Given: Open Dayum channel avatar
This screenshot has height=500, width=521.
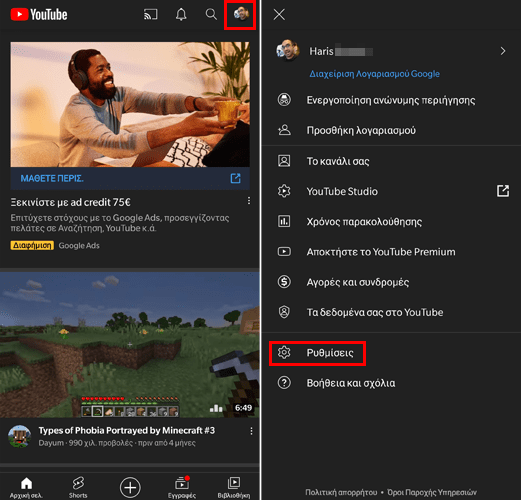Looking at the screenshot, I should tap(20, 436).
